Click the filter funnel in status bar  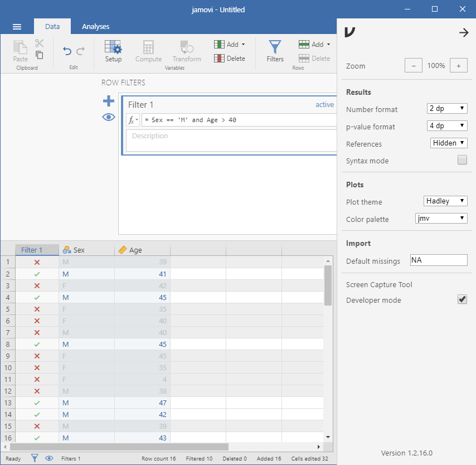[x=35, y=458]
